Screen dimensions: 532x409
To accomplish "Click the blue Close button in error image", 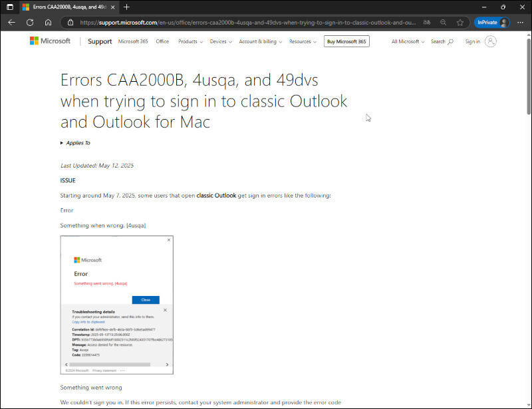I will 146,300.
